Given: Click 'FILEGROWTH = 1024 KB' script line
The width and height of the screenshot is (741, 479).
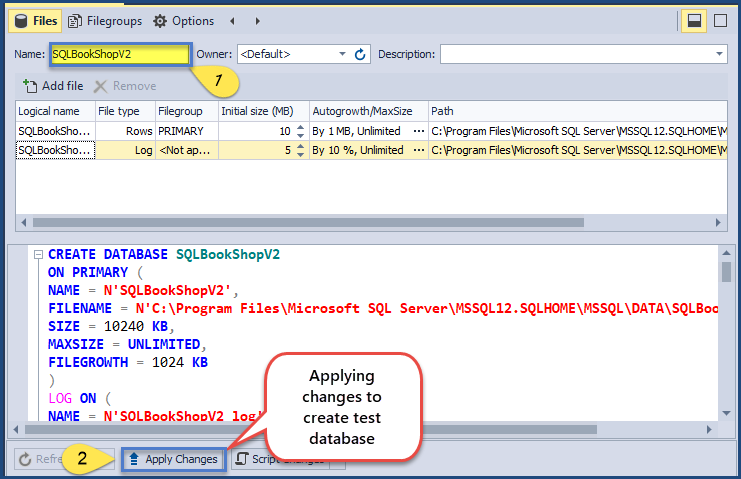Looking at the screenshot, I should tap(128, 362).
